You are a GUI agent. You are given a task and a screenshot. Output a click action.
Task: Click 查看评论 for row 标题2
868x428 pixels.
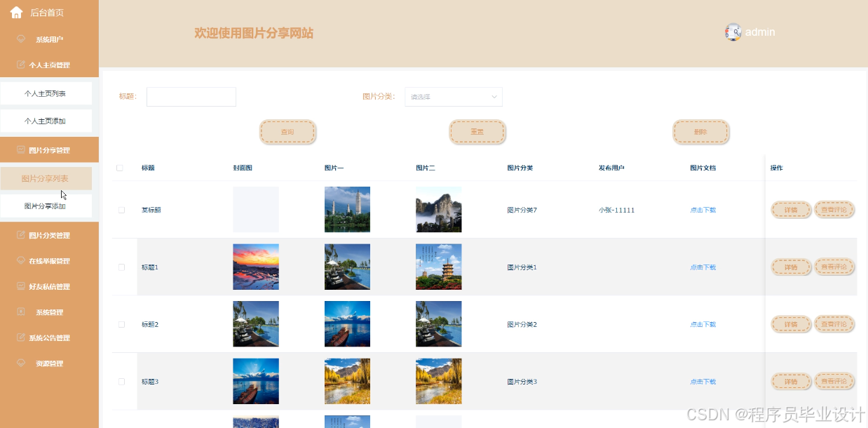[x=834, y=324]
